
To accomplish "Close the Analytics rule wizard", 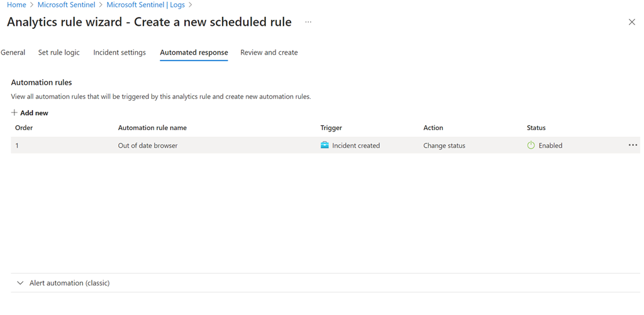I will (632, 22).
